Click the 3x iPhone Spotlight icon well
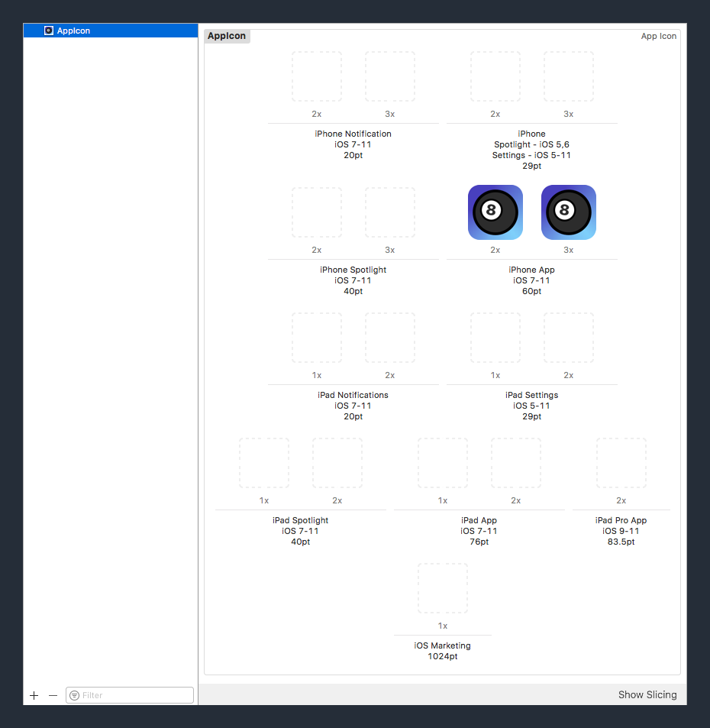 pos(389,212)
